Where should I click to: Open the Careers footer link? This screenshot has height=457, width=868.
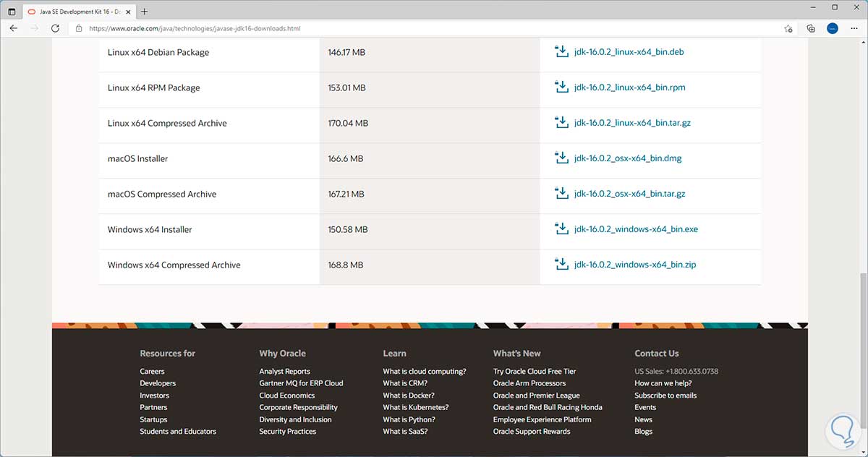(x=152, y=372)
